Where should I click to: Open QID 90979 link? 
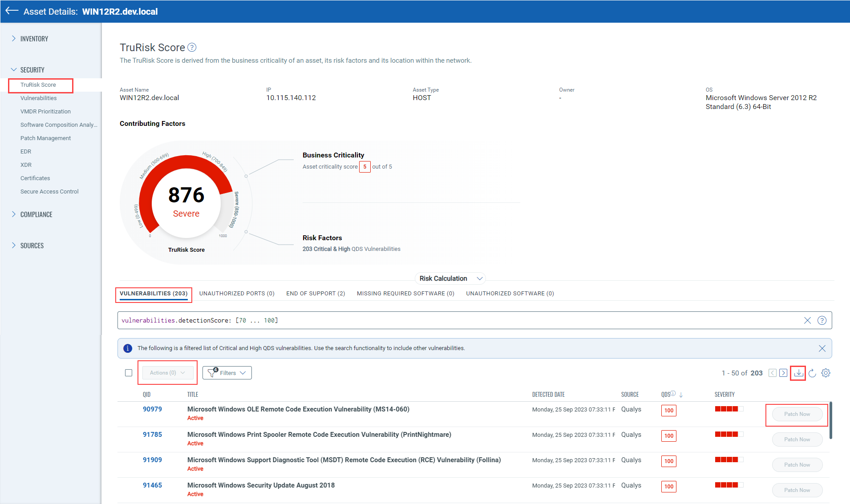pos(152,409)
